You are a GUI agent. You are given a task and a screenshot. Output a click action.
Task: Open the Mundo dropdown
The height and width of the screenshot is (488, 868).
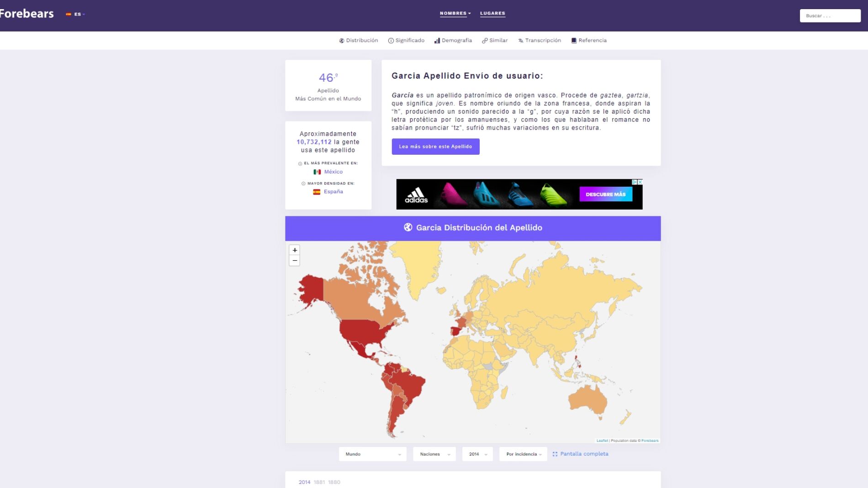tap(372, 454)
